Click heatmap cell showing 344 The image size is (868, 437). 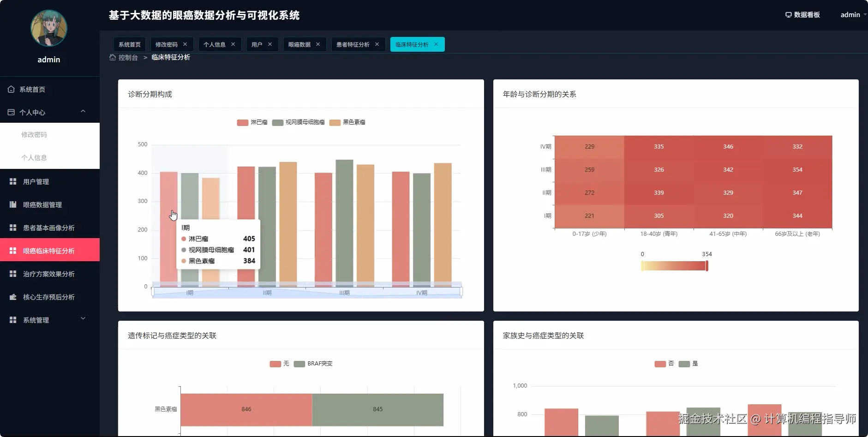[797, 216]
